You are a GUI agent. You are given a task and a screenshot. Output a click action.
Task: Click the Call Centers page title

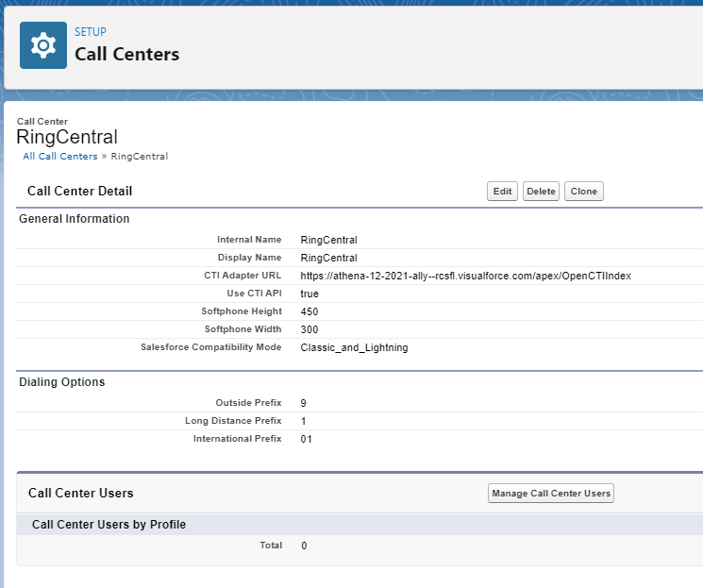click(x=126, y=55)
